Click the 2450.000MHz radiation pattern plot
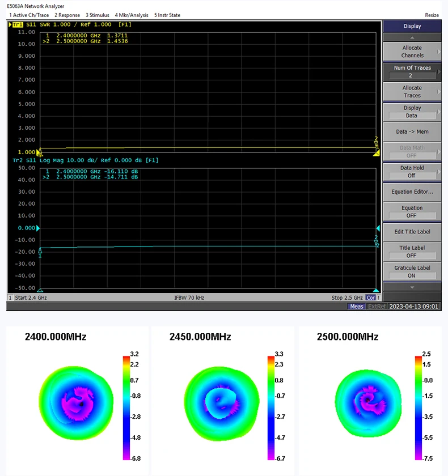The image size is (448, 476). (221, 403)
